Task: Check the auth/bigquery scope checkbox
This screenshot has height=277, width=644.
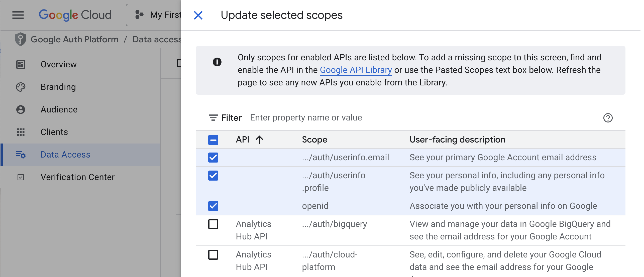Action: pos(213,224)
